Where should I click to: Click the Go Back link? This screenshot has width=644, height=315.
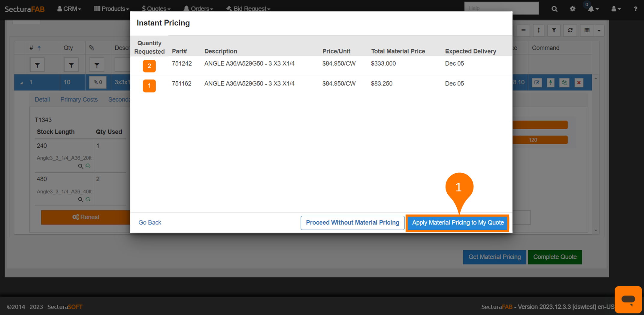(x=150, y=223)
